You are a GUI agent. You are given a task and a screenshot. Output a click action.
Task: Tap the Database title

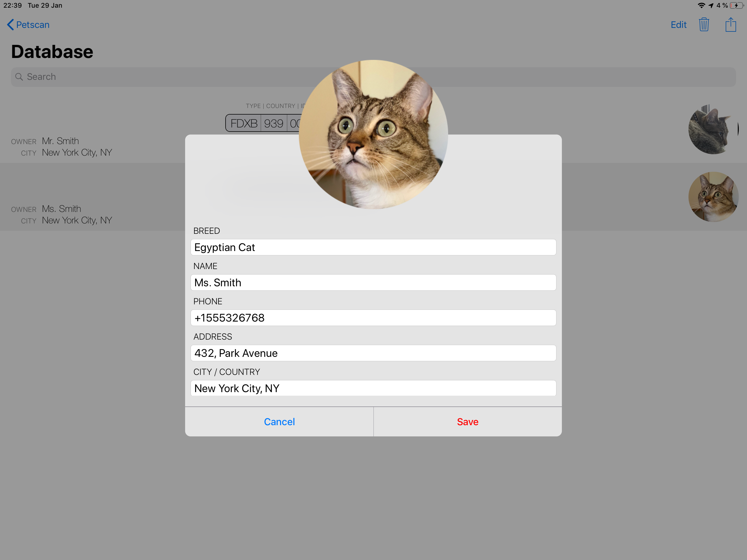click(x=52, y=52)
